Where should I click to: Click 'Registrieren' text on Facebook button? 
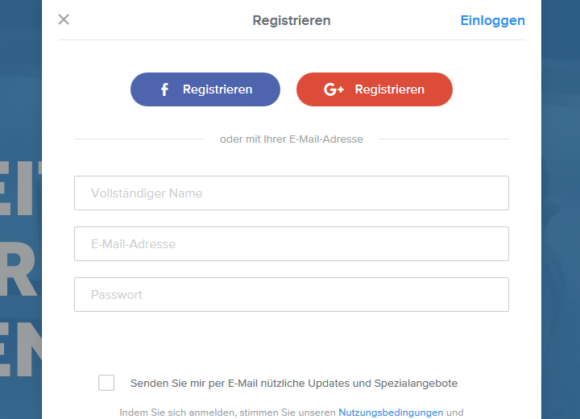(218, 89)
